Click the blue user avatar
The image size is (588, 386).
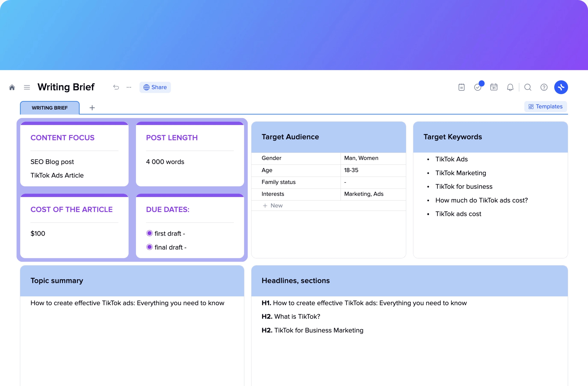click(x=561, y=87)
